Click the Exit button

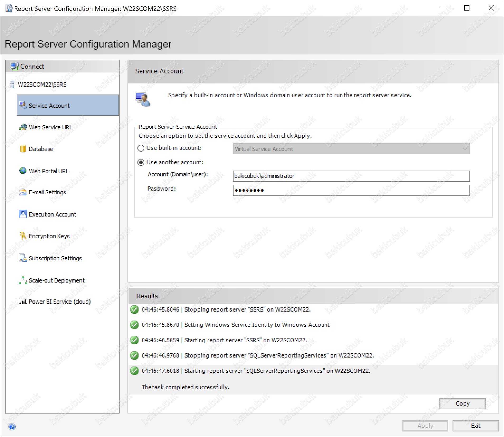[x=476, y=426]
